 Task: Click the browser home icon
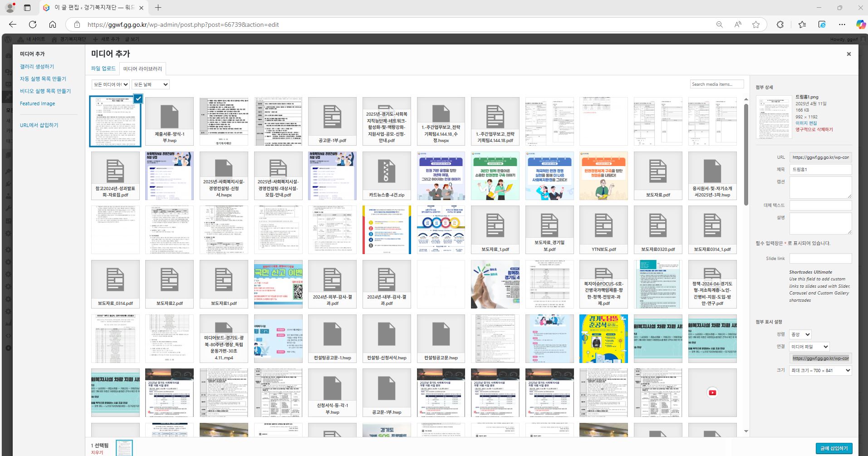[53, 25]
